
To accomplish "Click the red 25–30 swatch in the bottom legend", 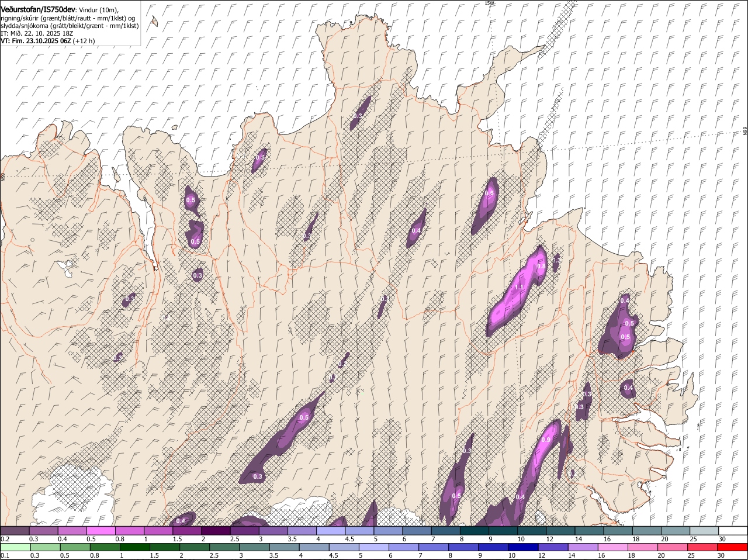I will (x=704, y=547).
